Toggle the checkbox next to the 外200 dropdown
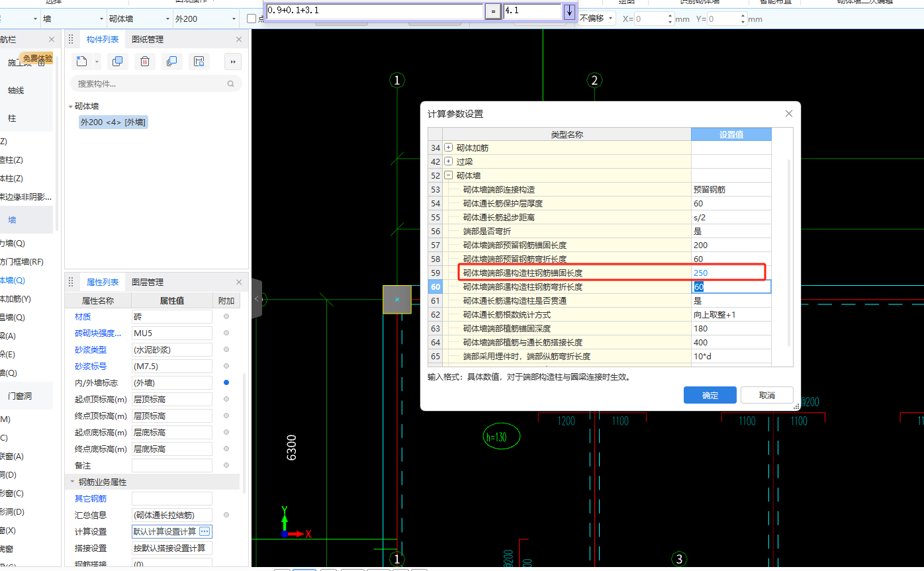The height and width of the screenshot is (571, 924). point(252,19)
